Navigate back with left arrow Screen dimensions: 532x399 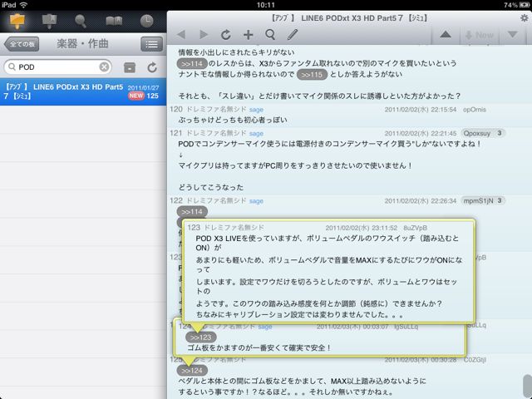point(181,34)
